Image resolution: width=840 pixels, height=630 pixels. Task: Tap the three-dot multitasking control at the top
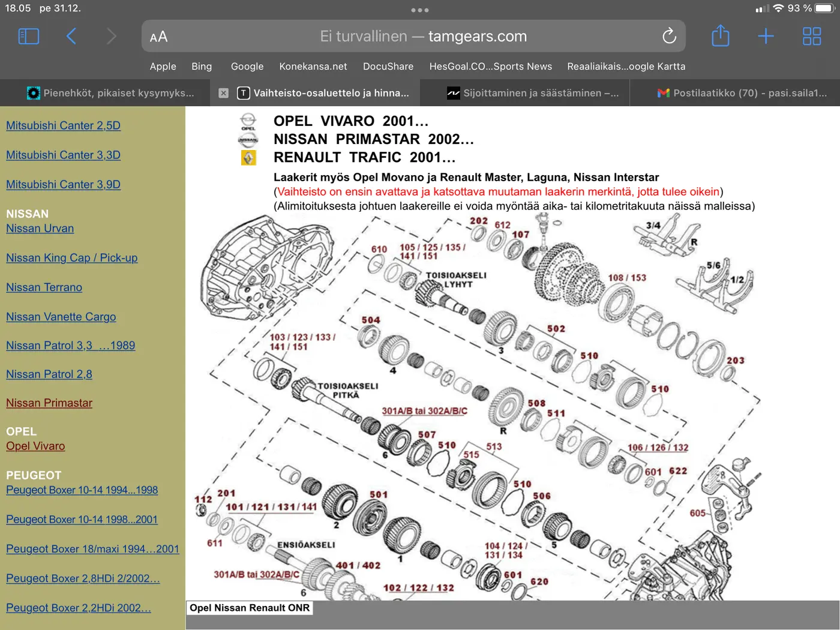point(420,10)
